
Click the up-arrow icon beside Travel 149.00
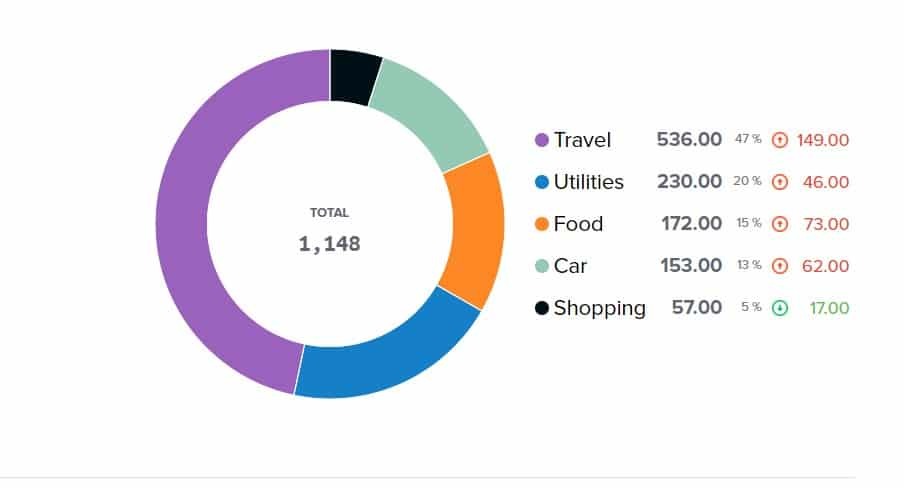click(x=781, y=140)
